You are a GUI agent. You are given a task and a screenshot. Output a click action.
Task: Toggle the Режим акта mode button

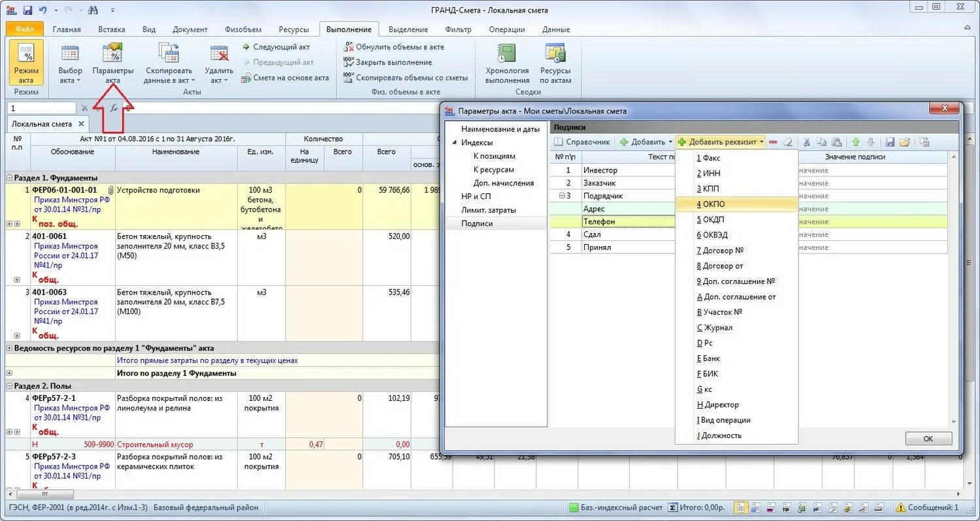(26, 63)
